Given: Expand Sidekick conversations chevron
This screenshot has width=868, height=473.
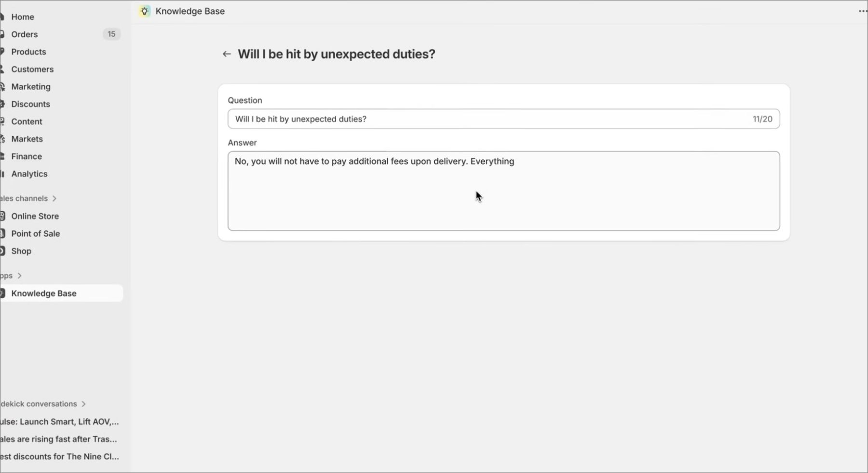Looking at the screenshot, I should [x=83, y=404].
